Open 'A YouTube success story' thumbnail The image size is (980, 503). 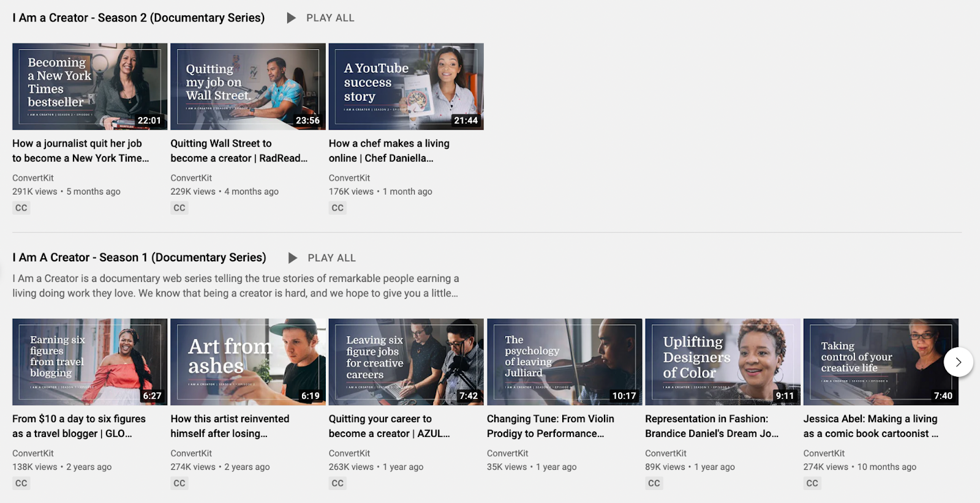coord(406,86)
